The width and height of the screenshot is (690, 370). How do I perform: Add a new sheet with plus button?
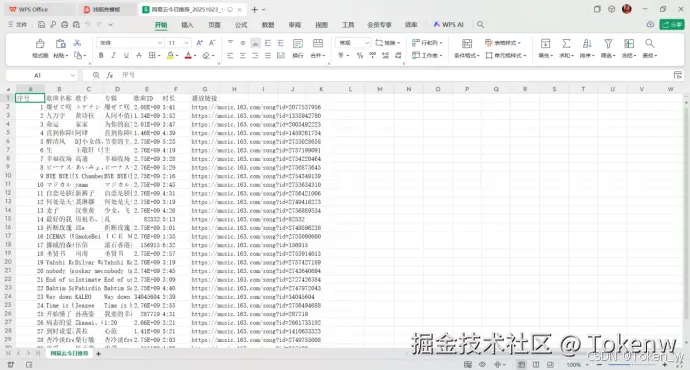tap(99, 353)
